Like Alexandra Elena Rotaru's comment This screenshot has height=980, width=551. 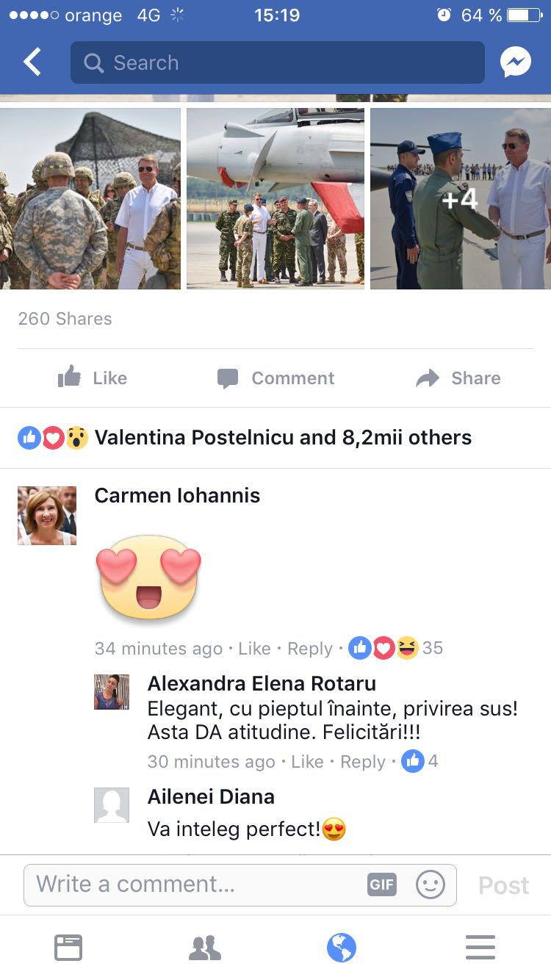307,762
